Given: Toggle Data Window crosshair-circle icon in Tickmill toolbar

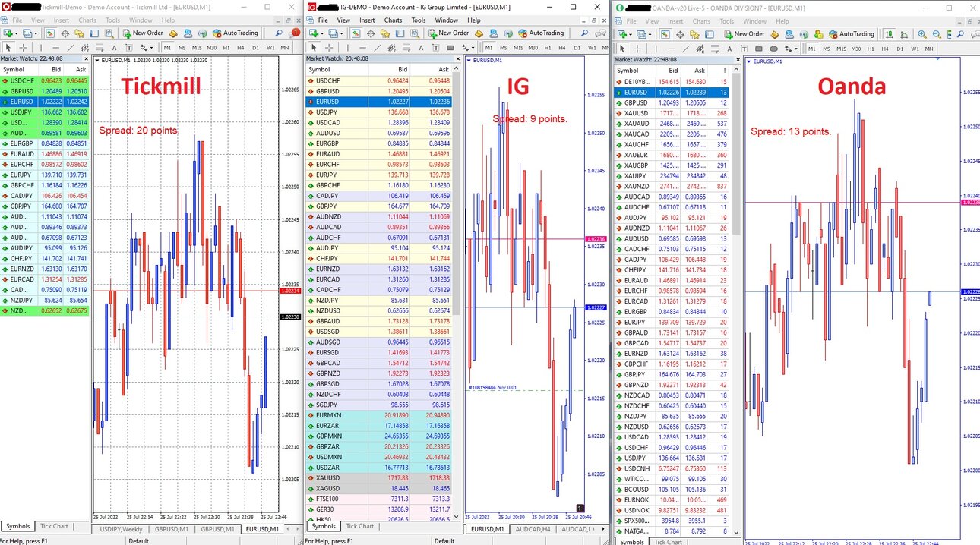Looking at the screenshot, I should 65,33.
